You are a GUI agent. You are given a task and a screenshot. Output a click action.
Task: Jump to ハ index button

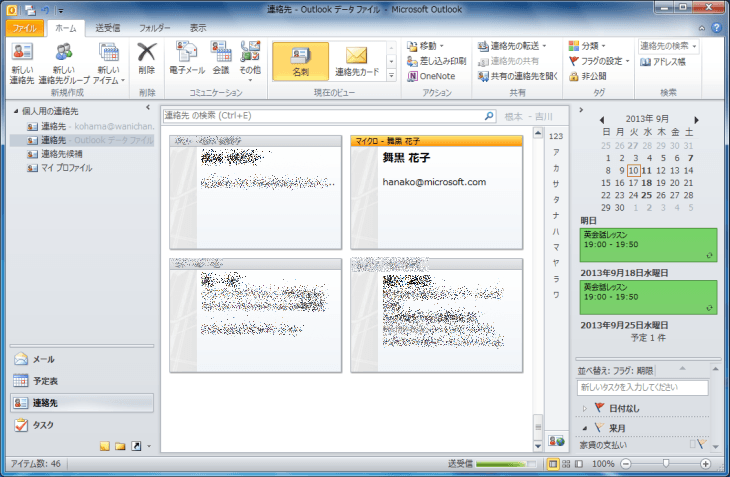click(x=556, y=231)
